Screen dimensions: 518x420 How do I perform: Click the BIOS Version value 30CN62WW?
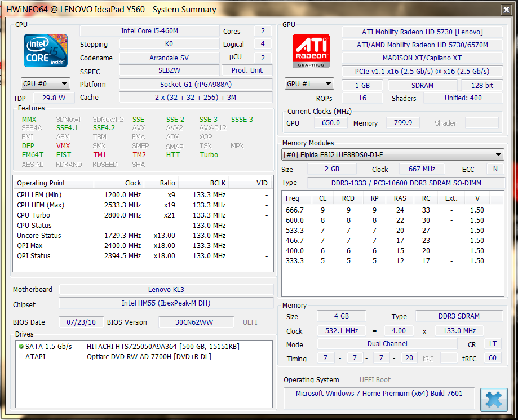coord(196,322)
